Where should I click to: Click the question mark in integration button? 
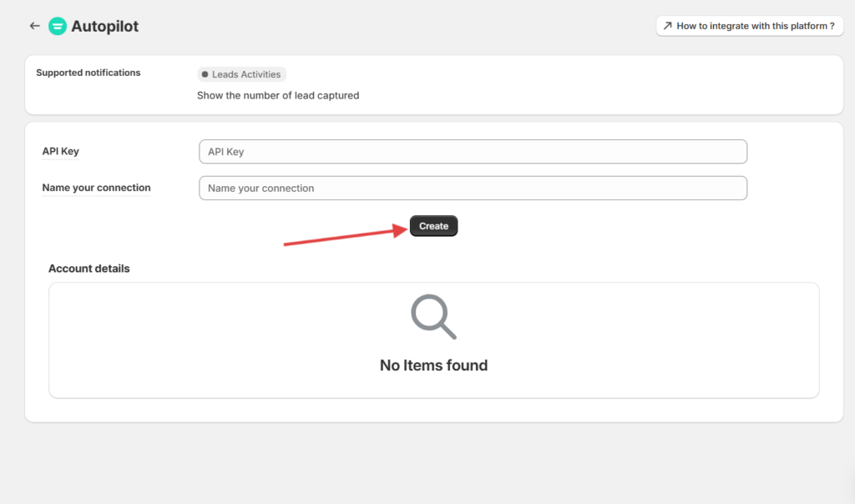pyautogui.click(x=832, y=26)
